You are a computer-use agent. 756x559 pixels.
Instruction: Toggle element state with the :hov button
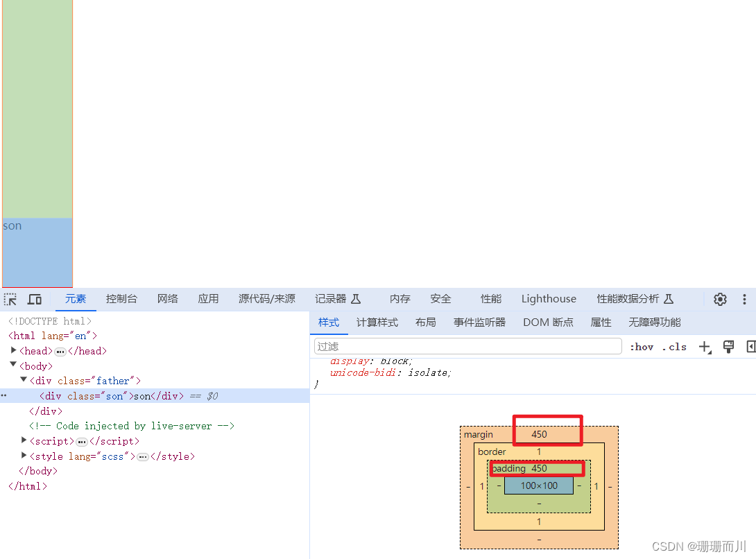coord(641,347)
